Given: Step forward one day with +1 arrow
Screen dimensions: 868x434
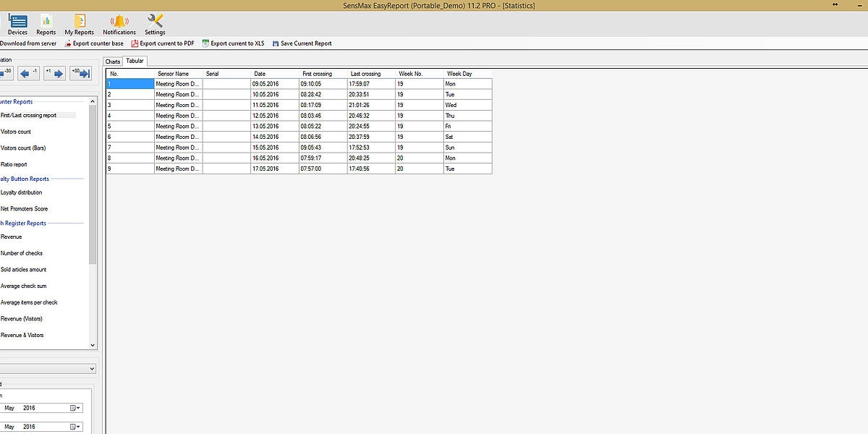Looking at the screenshot, I should [54, 73].
